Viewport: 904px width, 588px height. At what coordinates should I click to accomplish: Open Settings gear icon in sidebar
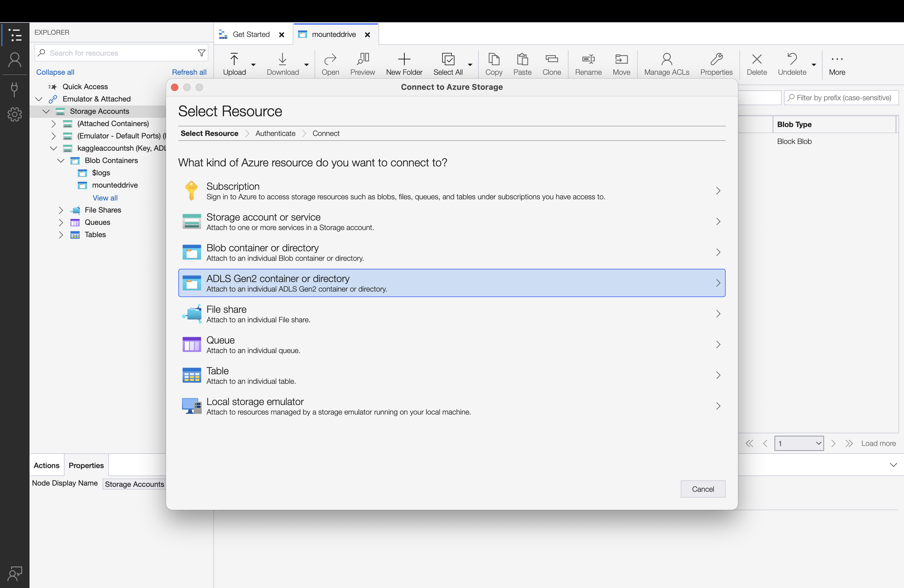pos(15,114)
